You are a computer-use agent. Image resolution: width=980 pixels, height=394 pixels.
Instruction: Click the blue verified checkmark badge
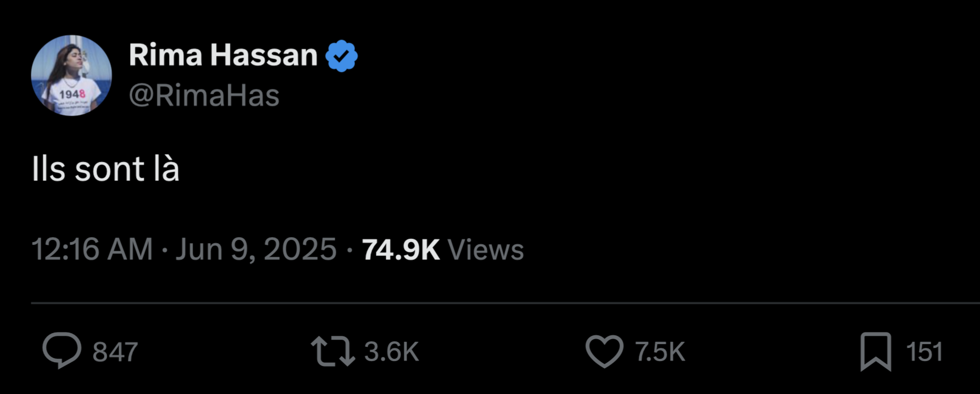coord(341,56)
